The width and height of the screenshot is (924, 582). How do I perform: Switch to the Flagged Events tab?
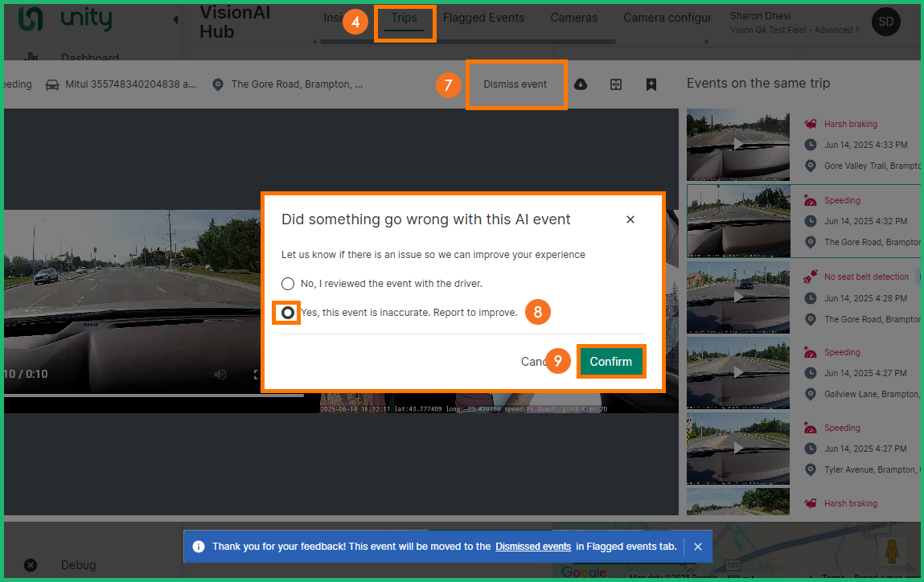(483, 18)
